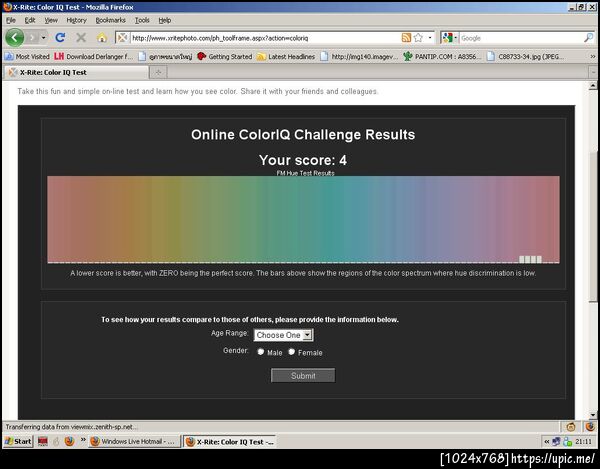The height and width of the screenshot is (469, 600).
Task: Reload the page with the Refresh icon
Action: pos(60,37)
